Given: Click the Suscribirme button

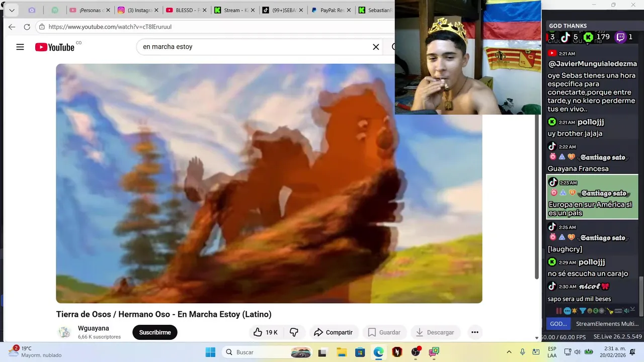Looking at the screenshot, I should (x=155, y=332).
